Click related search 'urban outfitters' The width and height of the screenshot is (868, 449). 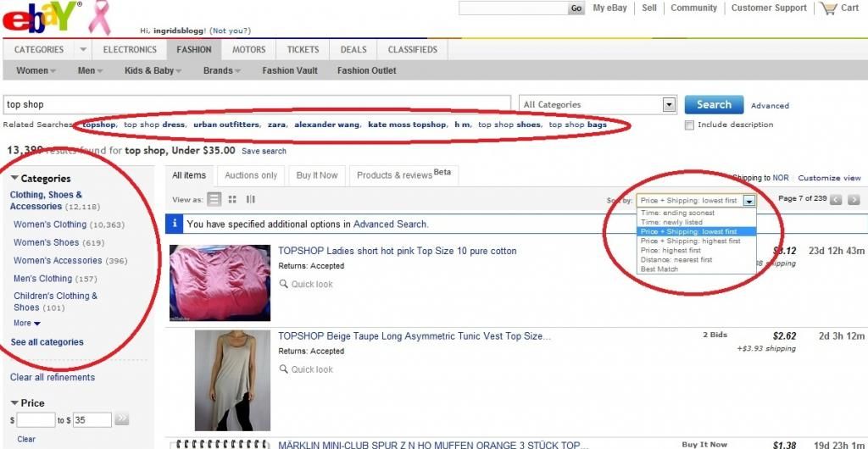pos(225,125)
